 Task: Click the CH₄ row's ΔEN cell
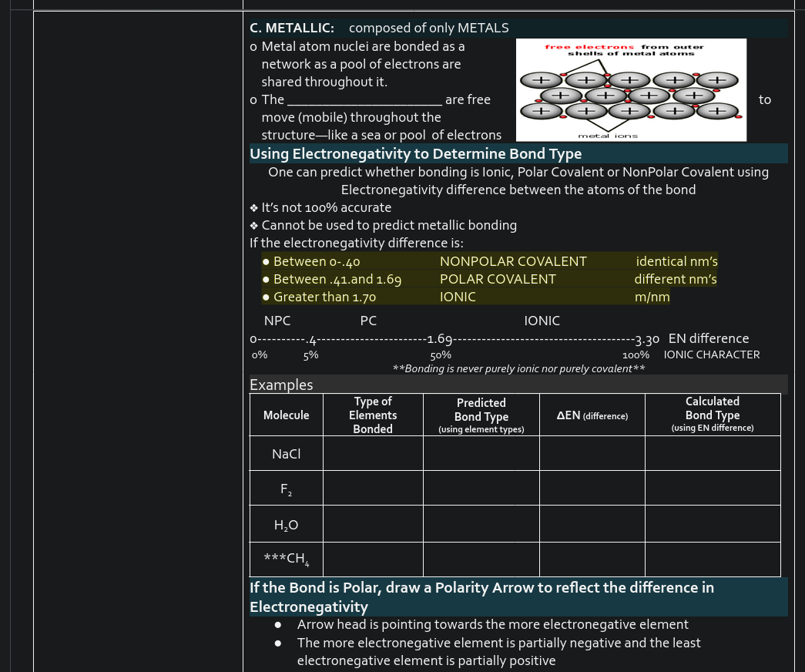pyautogui.click(x=592, y=559)
